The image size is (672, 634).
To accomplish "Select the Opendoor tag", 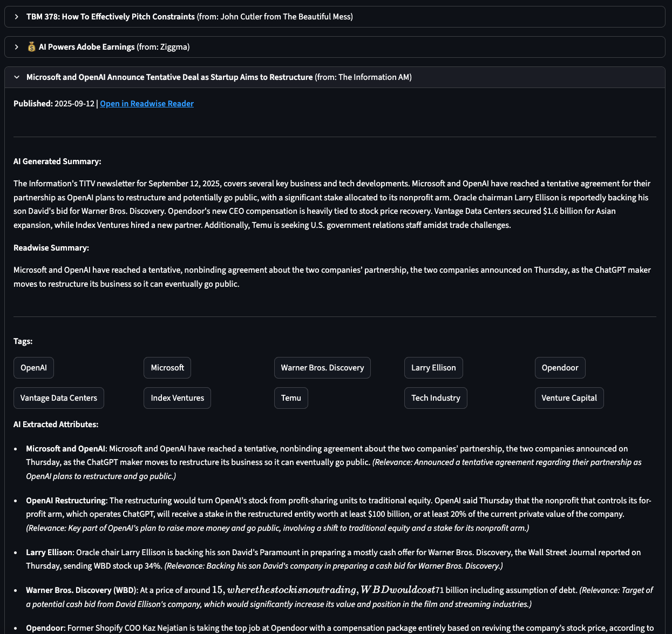I will coord(560,368).
